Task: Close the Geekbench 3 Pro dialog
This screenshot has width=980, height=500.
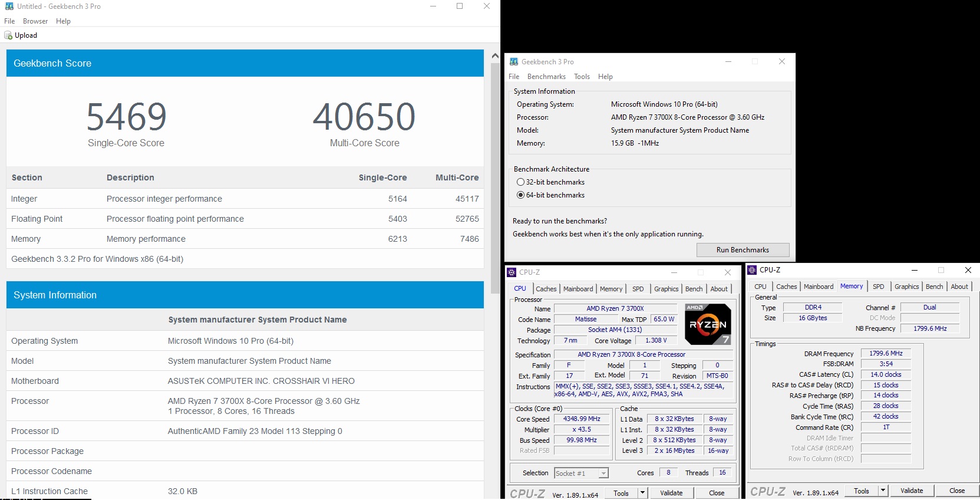Action: click(x=782, y=61)
